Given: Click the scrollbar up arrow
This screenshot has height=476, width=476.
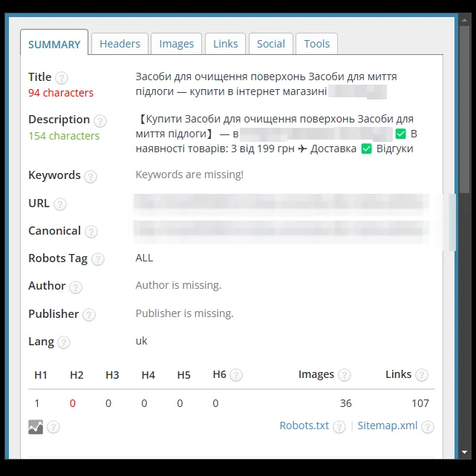Looking at the screenshot, I should tap(464, 20).
